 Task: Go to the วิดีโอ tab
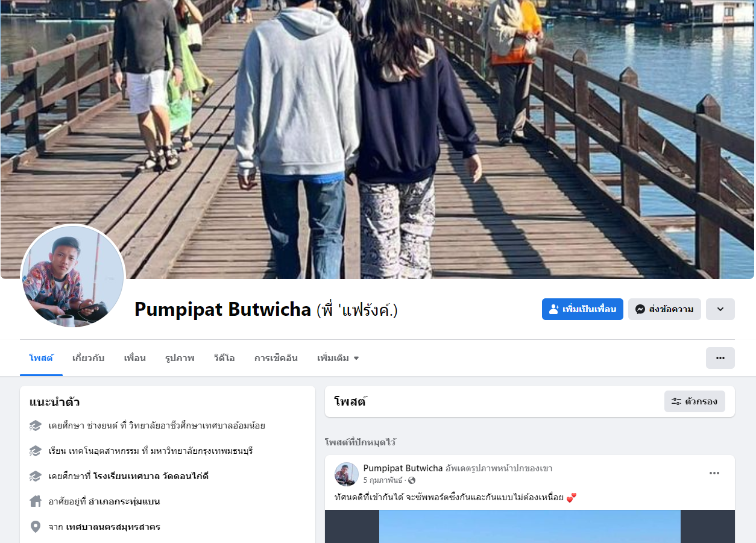point(224,358)
